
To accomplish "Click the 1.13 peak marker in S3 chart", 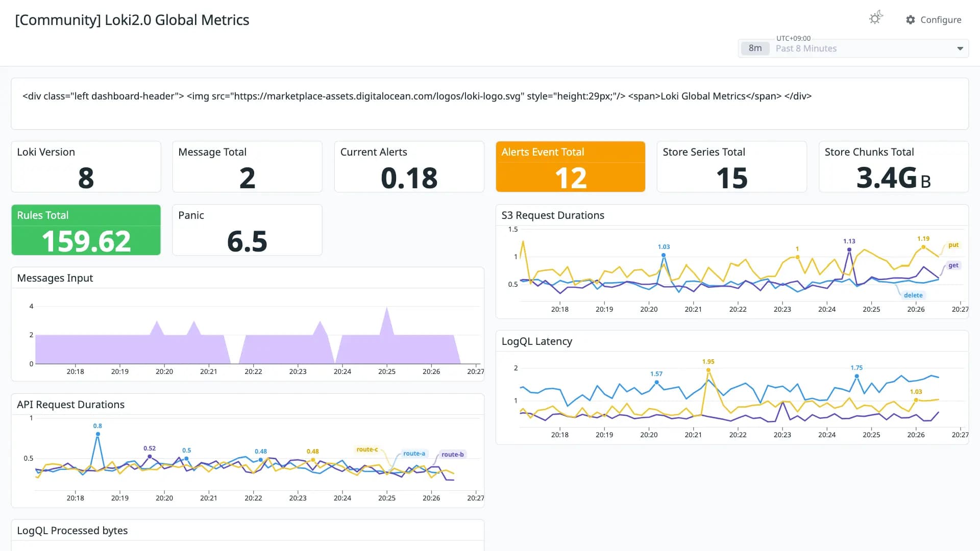I will tap(849, 249).
